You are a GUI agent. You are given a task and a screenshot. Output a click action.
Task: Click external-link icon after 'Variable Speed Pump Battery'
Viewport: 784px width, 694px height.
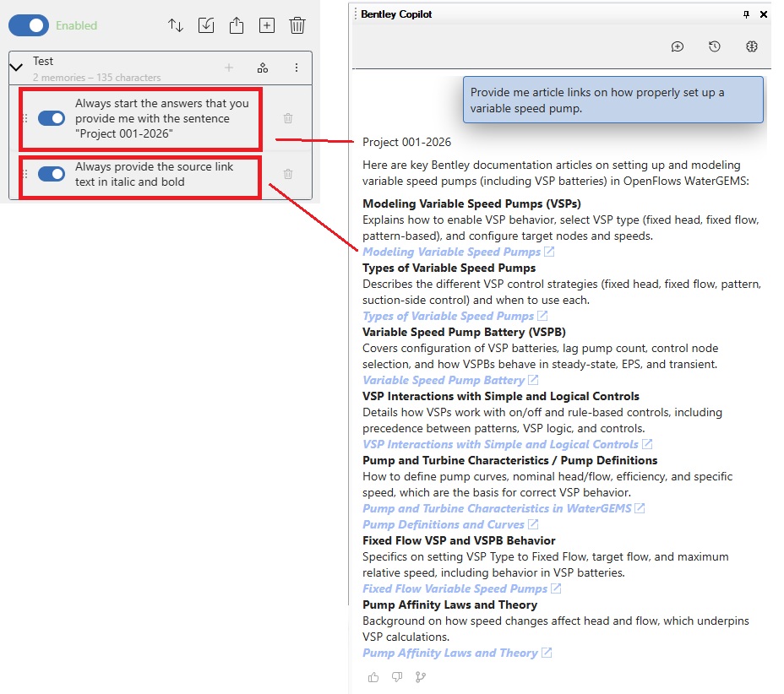tap(533, 380)
